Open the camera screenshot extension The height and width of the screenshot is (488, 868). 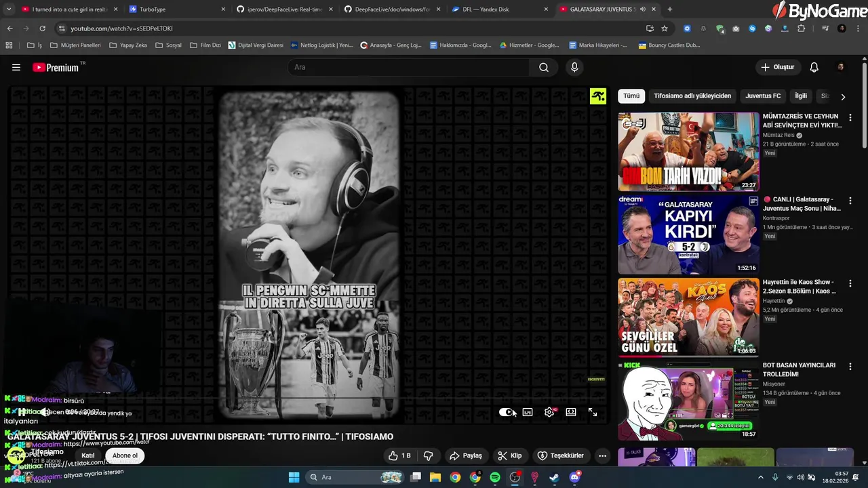click(736, 28)
